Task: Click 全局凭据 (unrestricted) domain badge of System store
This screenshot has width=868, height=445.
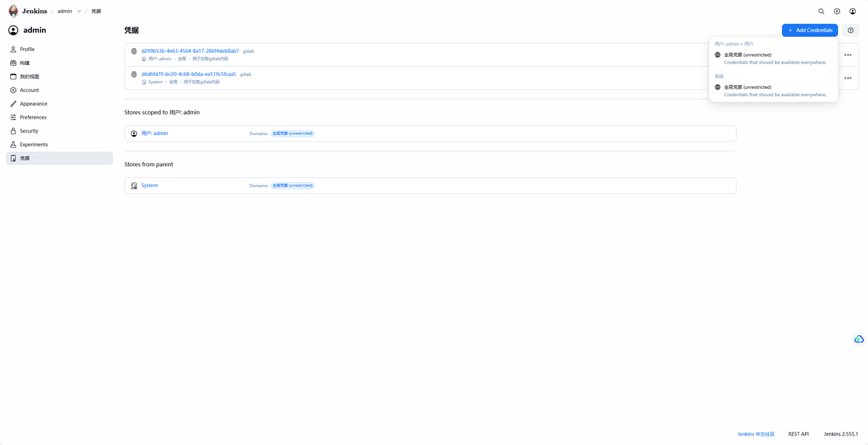Action: coord(293,186)
